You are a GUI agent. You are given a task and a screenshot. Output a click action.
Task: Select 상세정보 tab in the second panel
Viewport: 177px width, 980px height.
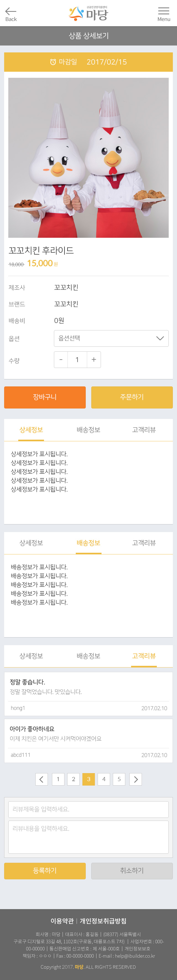coord(31,543)
